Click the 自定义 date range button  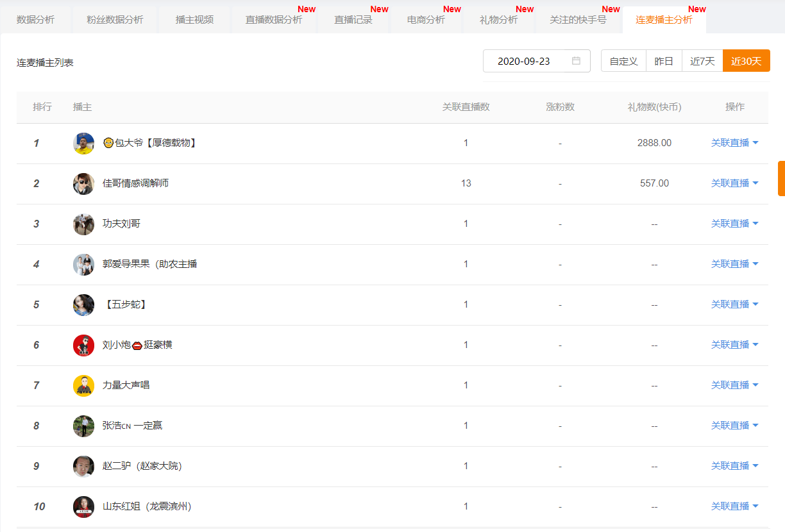coord(623,61)
